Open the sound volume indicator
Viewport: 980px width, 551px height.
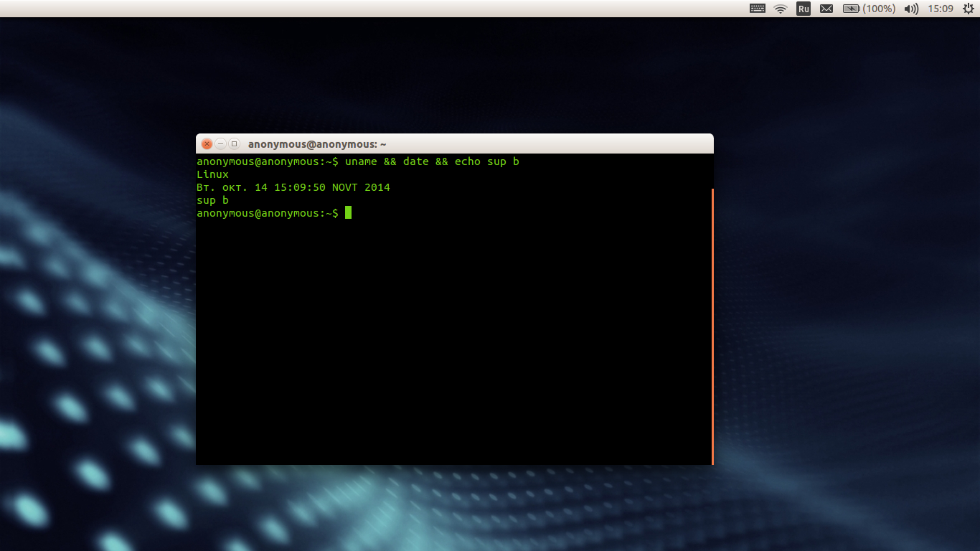[x=911, y=9]
